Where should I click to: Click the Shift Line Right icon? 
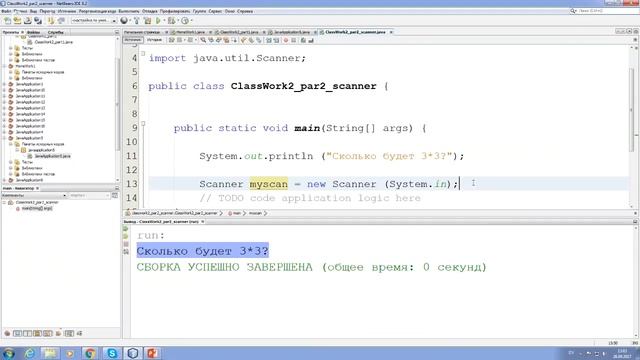point(276,40)
